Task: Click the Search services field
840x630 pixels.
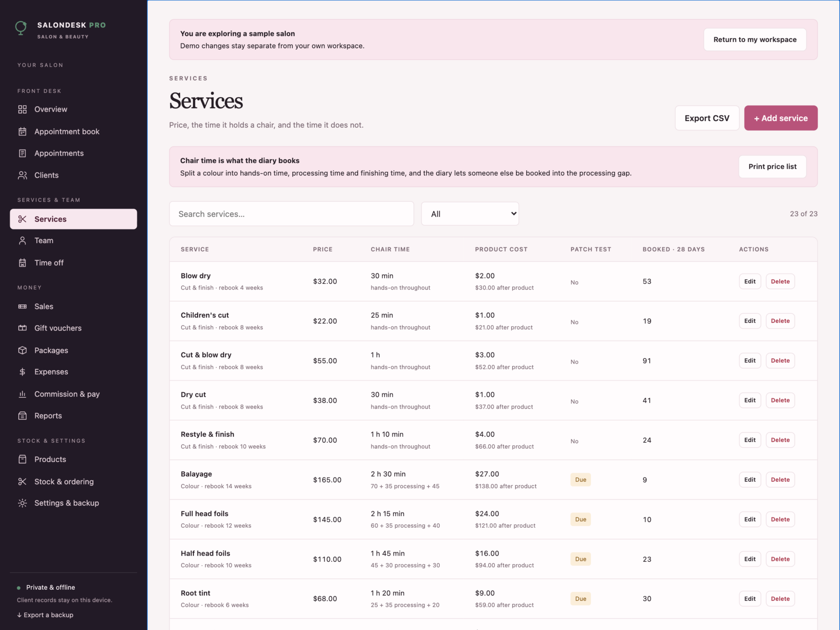Action: (291, 213)
